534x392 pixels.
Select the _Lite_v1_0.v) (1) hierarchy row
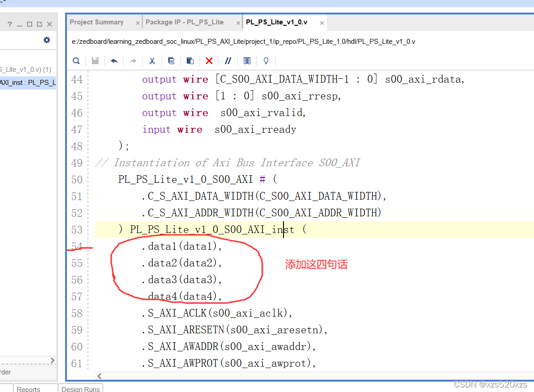coord(26,70)
